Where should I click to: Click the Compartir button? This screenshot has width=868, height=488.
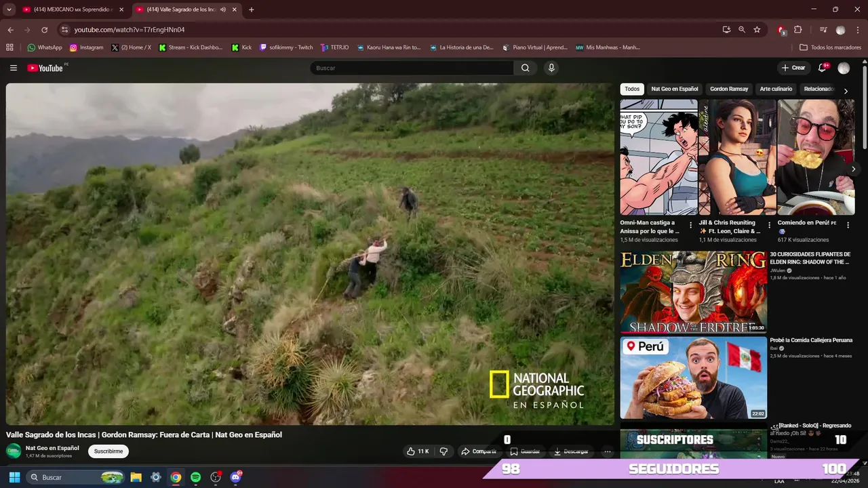tap(479, 451)
